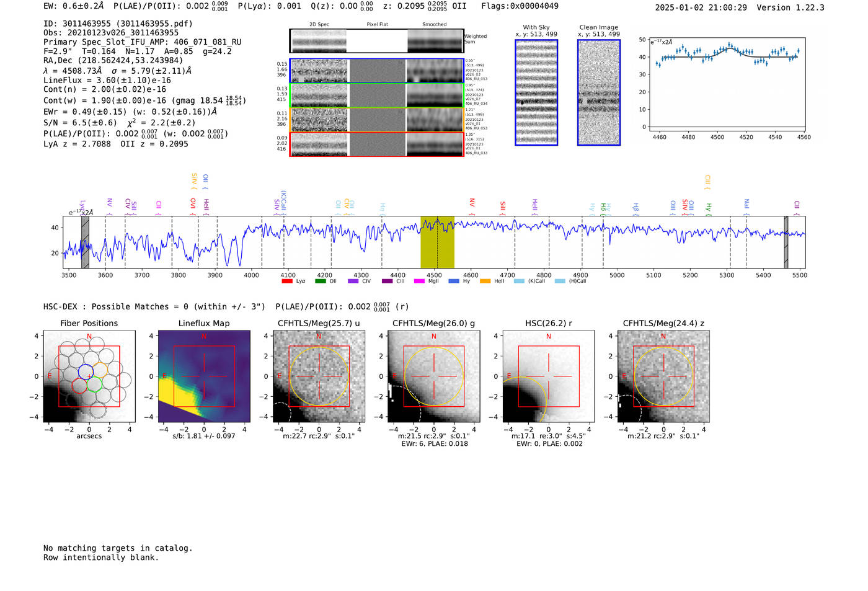The width and height of the screenshot is (868, 591).
Task: Click the Obs: 20210123v026_3011463955 text
Action: coord(111,33)
